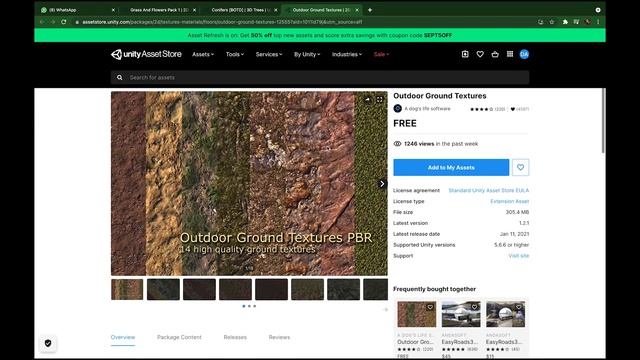The width and height of the screenshot is (640, 360).
Task: Expand the Tools dropdown menu
Action: point(235,54)
